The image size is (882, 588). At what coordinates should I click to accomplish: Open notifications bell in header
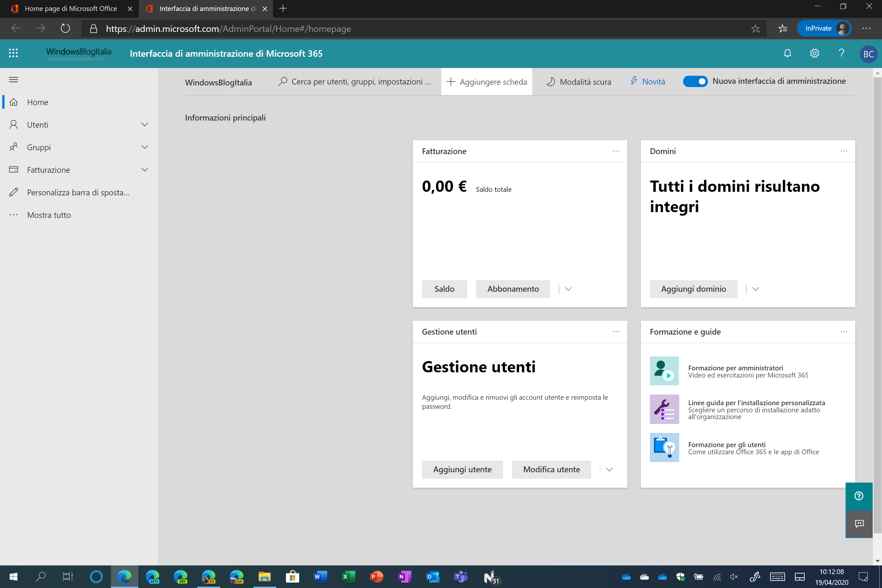click(788, 53)
